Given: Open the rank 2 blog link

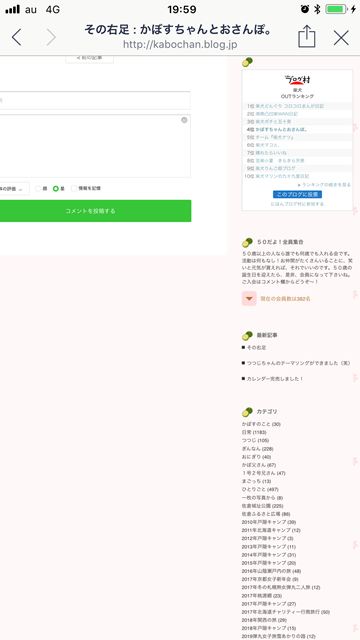Looking at the screenshot, I should point(277,114).
